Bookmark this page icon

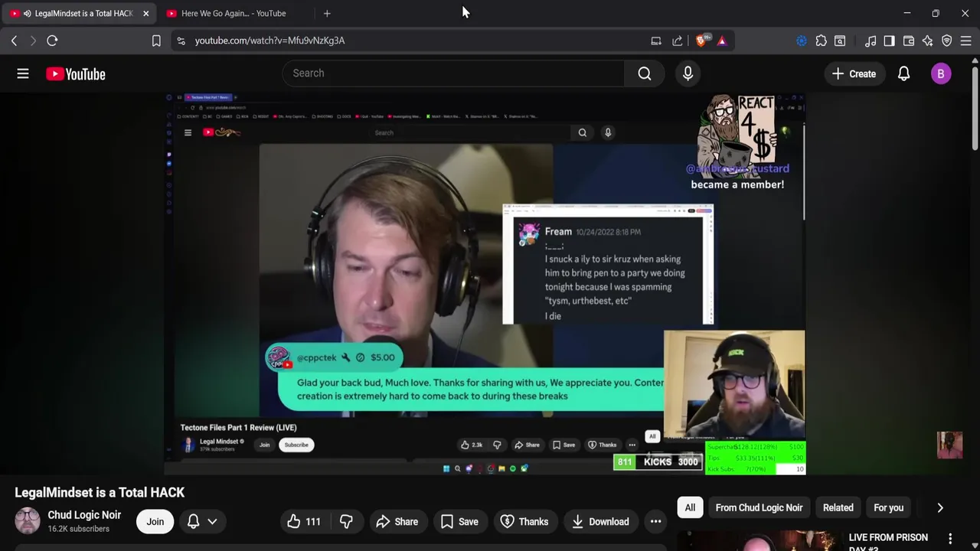click(x=156, y=41)
